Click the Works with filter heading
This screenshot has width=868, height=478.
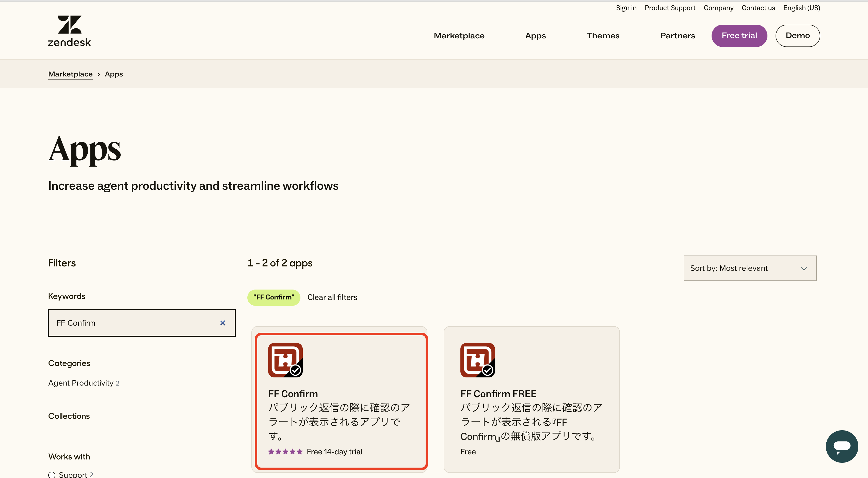tap(69, 457)
